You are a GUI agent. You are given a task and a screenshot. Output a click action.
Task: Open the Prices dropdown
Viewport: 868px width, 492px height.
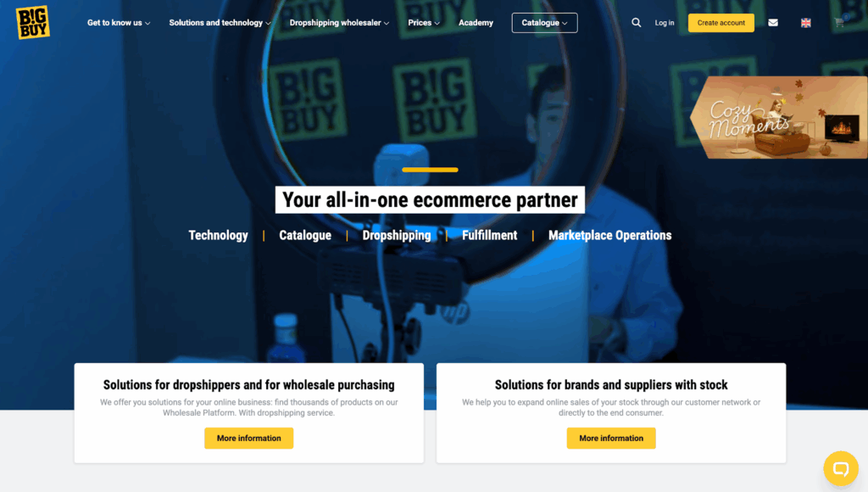tap(424, 23)
